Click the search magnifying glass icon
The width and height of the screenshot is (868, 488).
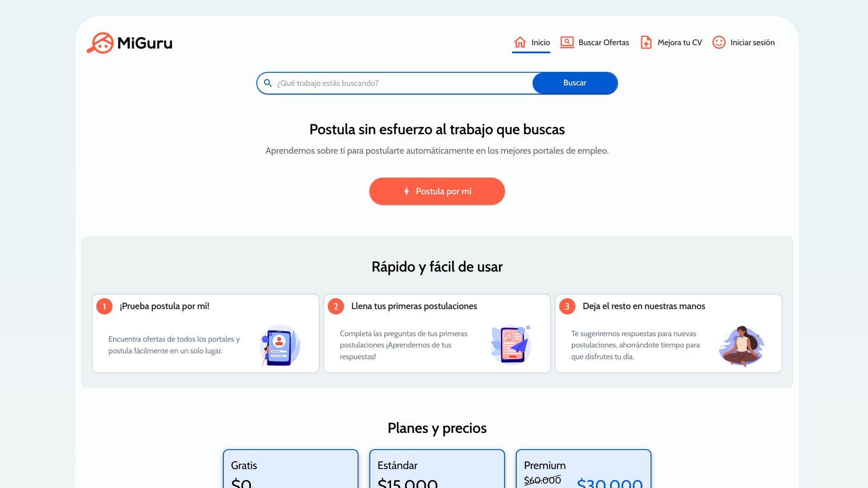tap(268, 83)
